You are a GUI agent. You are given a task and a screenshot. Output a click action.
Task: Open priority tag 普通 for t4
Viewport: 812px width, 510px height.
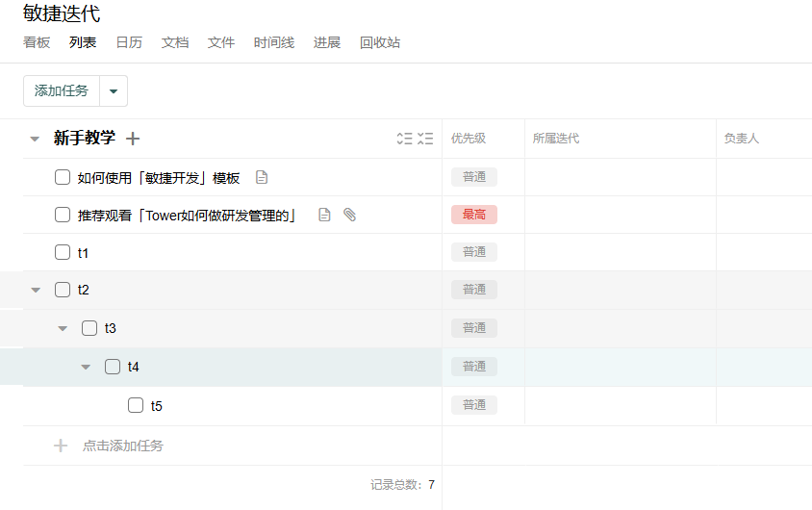click(474, 367)
